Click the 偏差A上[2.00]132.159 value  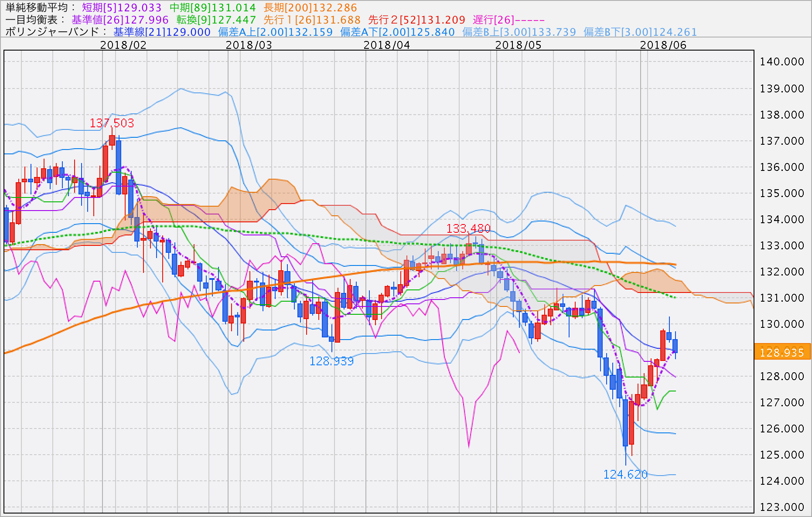pos(275,32)
